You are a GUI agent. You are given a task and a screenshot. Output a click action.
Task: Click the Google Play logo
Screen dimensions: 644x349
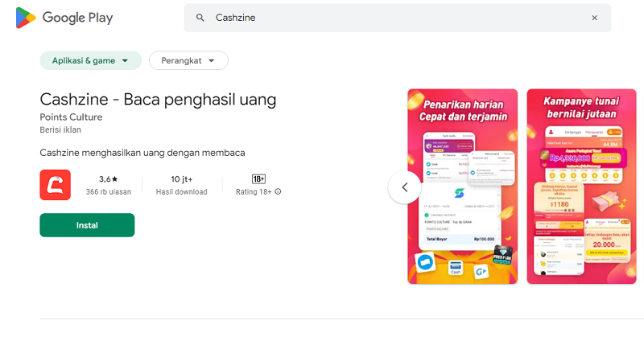click(x=64, y=18)
